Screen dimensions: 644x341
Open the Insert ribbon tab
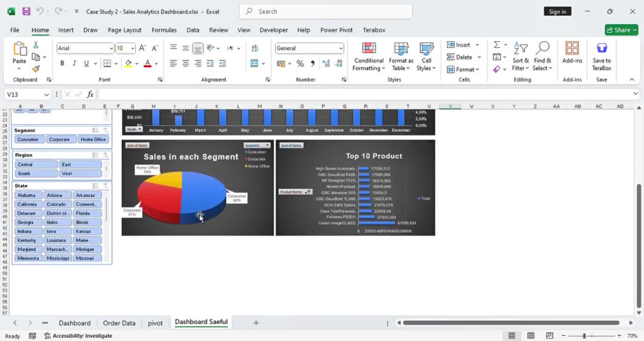[66, 30]
